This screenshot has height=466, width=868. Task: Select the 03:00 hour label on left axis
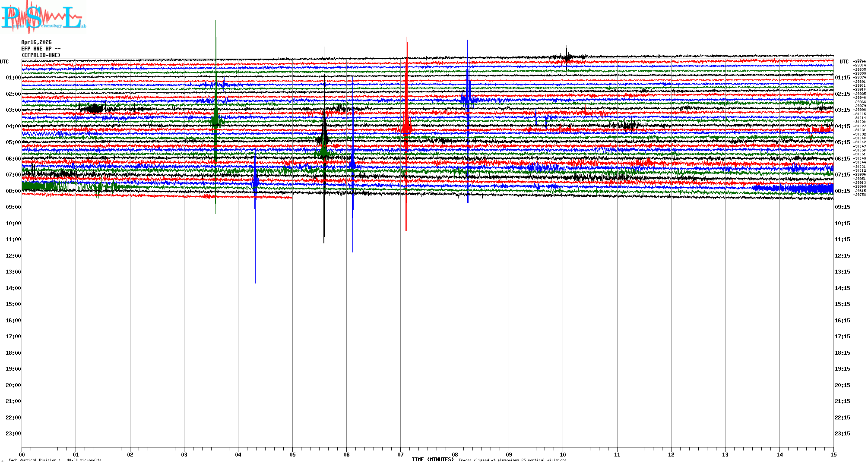13,110
